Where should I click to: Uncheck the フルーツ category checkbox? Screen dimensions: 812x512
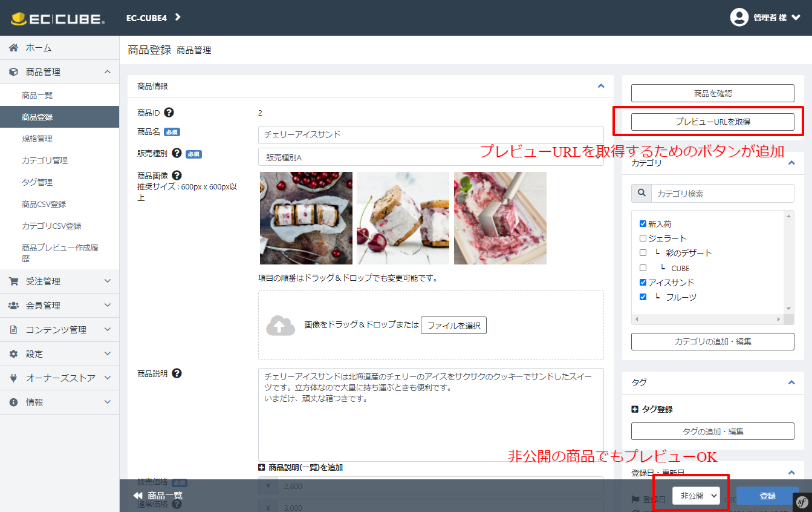click(643, 297)
